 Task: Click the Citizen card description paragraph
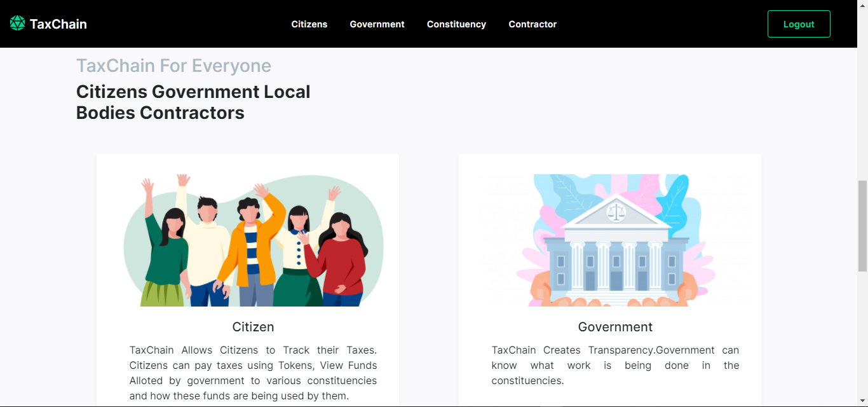253,373
